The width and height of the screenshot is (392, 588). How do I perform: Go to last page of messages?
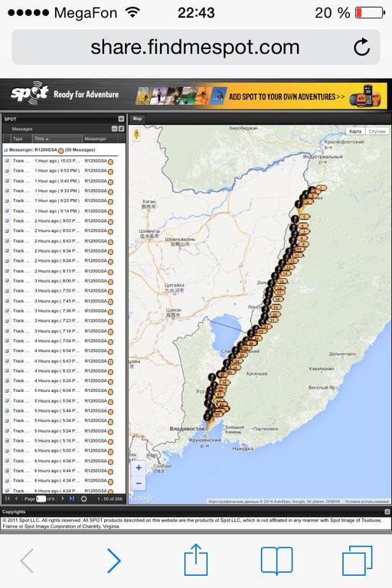pyautogui.click(x=72, y=498)
